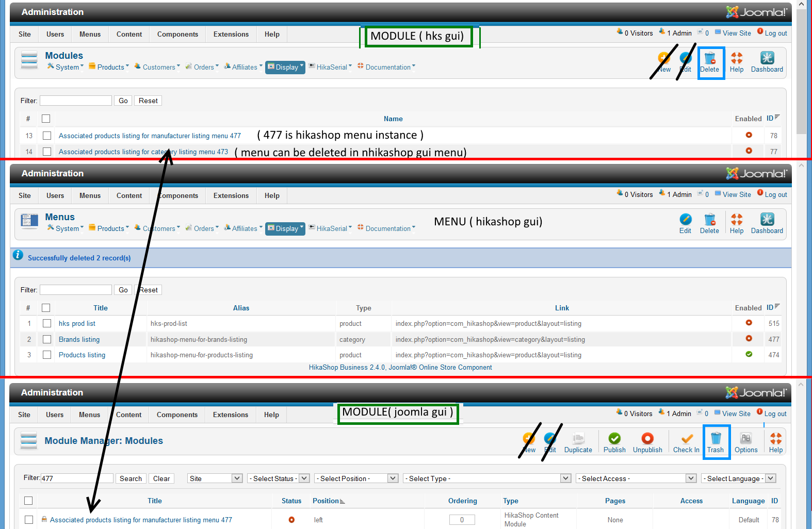
Task: Check the select-all box on the Menus page
Action: [46, 308]
